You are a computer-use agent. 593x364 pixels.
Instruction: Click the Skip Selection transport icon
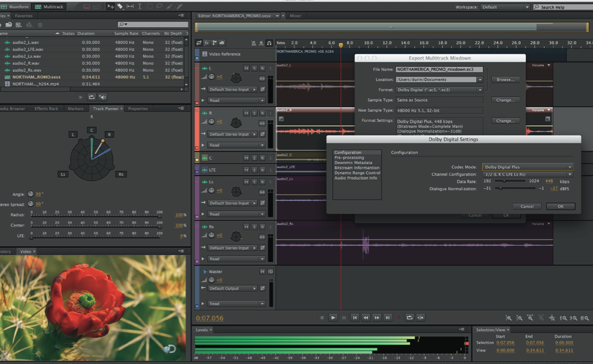click(421, 317)
